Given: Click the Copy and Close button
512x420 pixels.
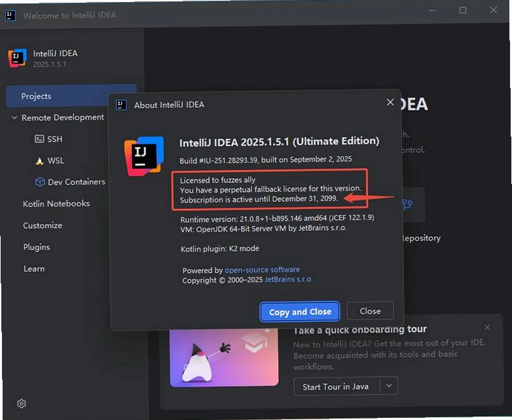Looking at the screenshot, I should pos(300,312).
